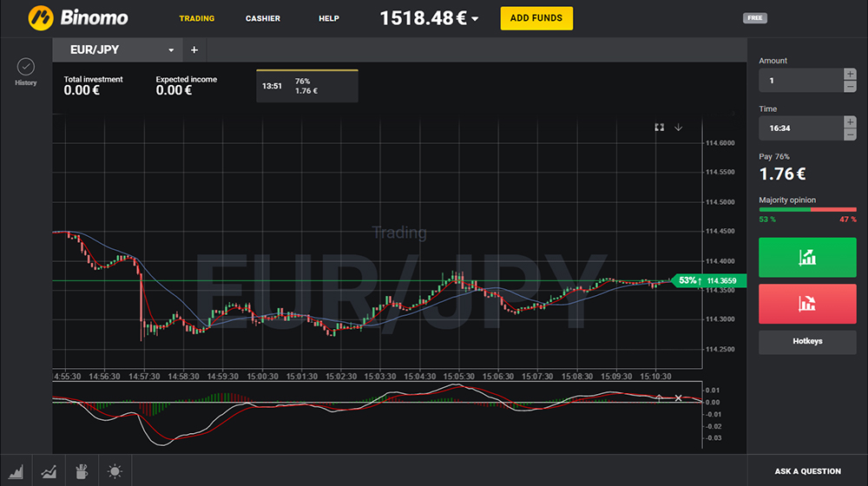Open chart type settings icon in bottom toolbar

click(19, 472)
